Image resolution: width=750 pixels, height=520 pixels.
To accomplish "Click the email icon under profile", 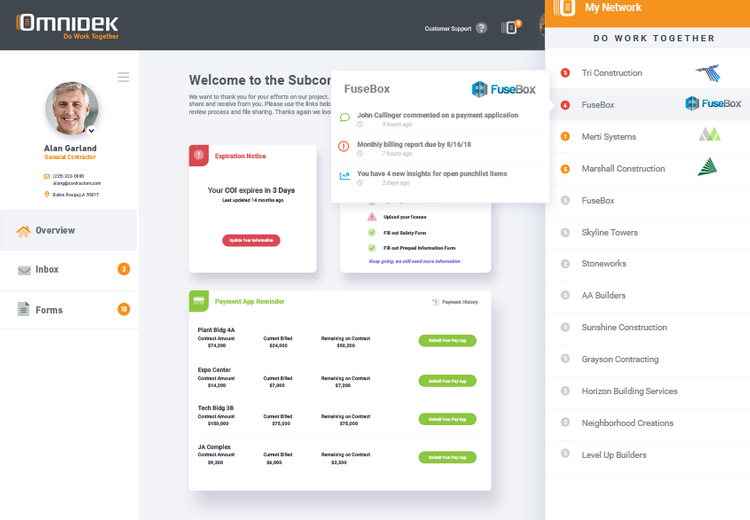I will [47, 176].
